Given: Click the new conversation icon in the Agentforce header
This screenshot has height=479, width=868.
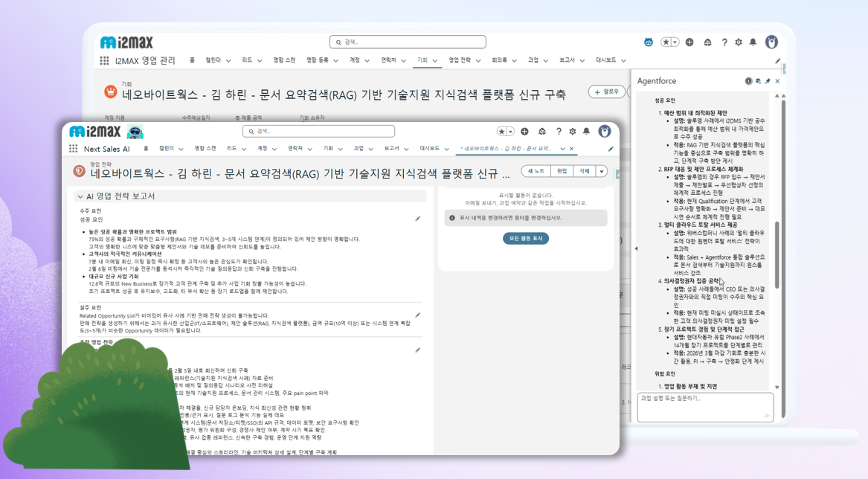Looking at the screenshot, I should click(x=759, y=81).
